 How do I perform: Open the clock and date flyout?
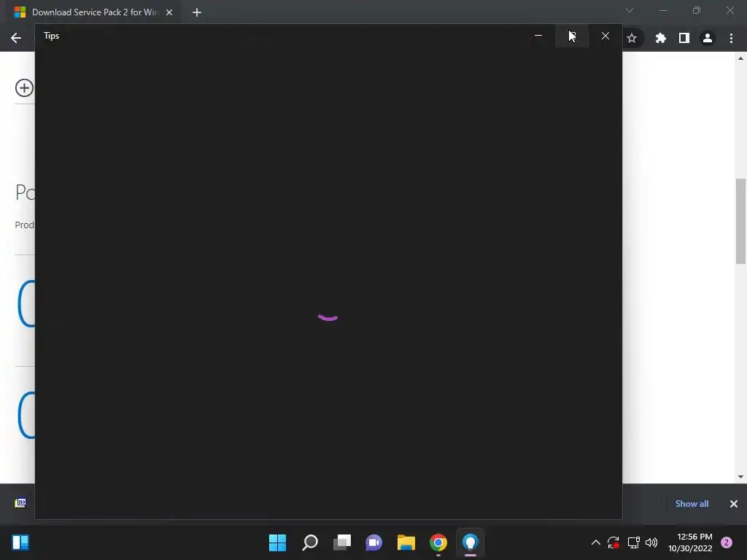tap(690, 542)
